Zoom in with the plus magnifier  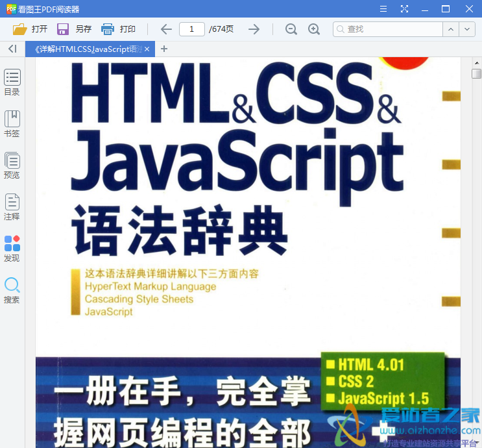(314, 29)
